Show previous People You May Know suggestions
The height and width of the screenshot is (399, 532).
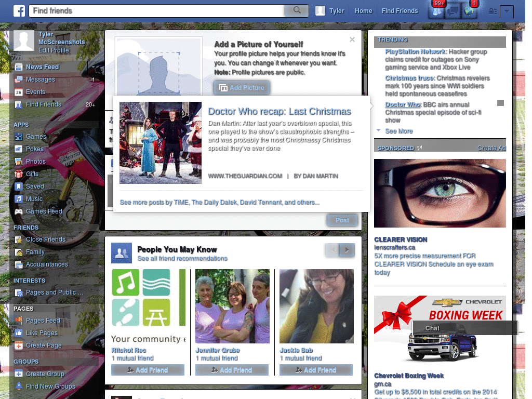point(332,250)
